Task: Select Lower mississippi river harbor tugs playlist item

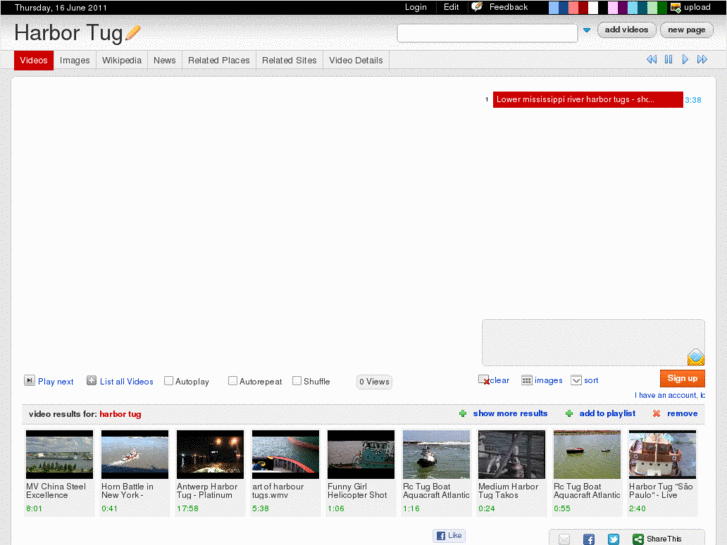Action: point(587,99)
